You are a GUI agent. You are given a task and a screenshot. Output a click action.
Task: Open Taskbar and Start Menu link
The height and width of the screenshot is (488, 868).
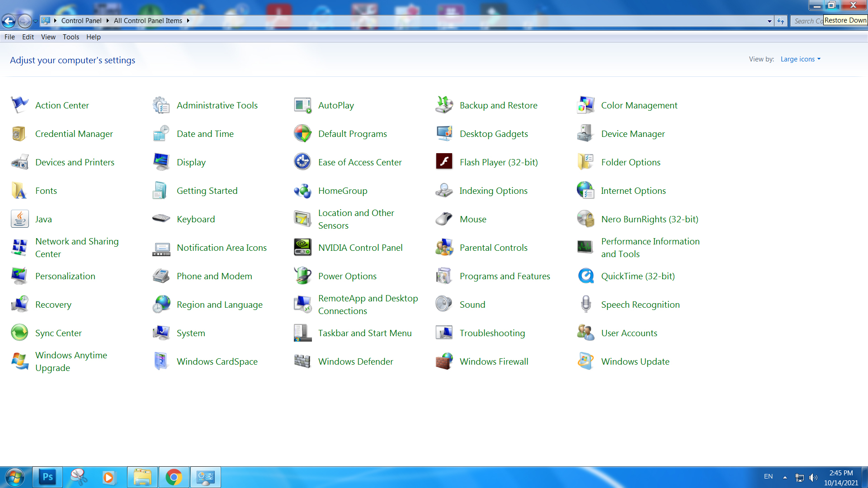tap(365, 333)
